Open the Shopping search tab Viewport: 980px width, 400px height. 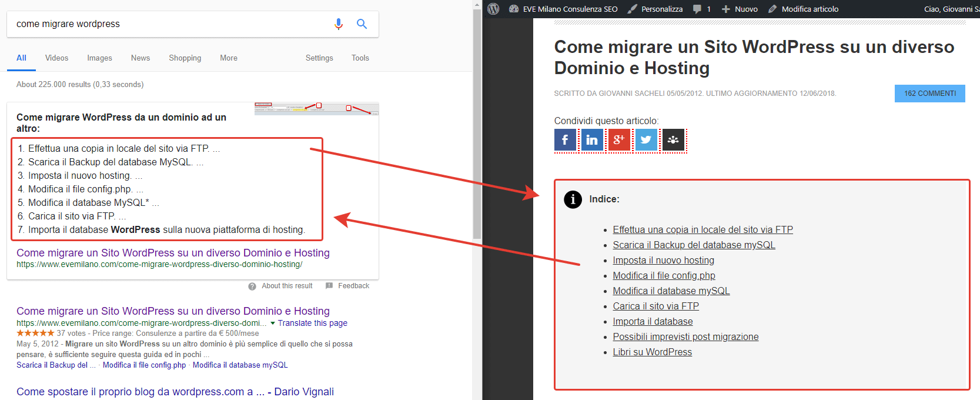click(185, 58)
